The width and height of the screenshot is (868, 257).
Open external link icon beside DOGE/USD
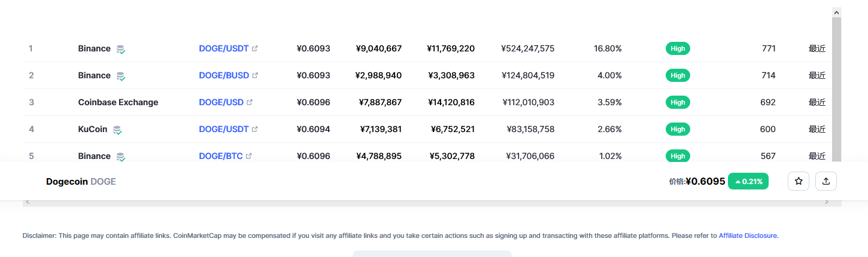(x=250, y=102)
